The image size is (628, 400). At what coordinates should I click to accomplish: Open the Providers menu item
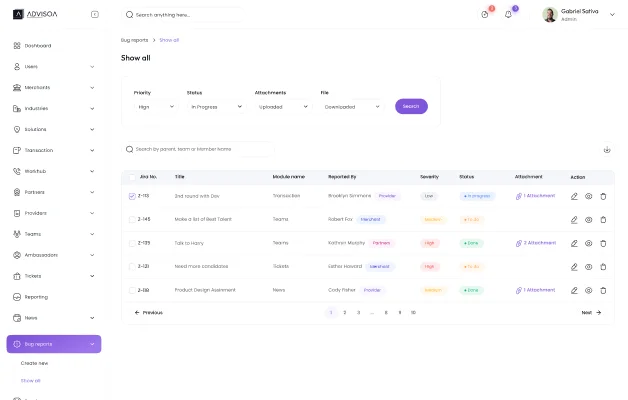pos(54,213)
